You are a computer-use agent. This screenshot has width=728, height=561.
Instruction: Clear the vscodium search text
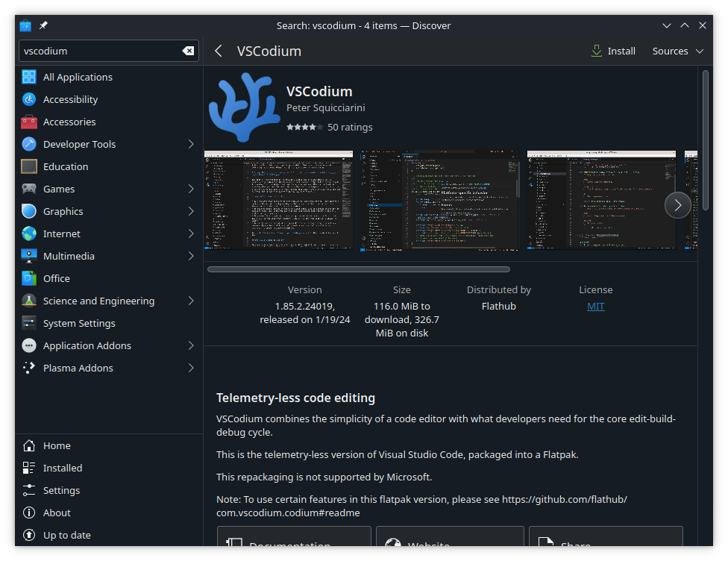tap(188, 51)
